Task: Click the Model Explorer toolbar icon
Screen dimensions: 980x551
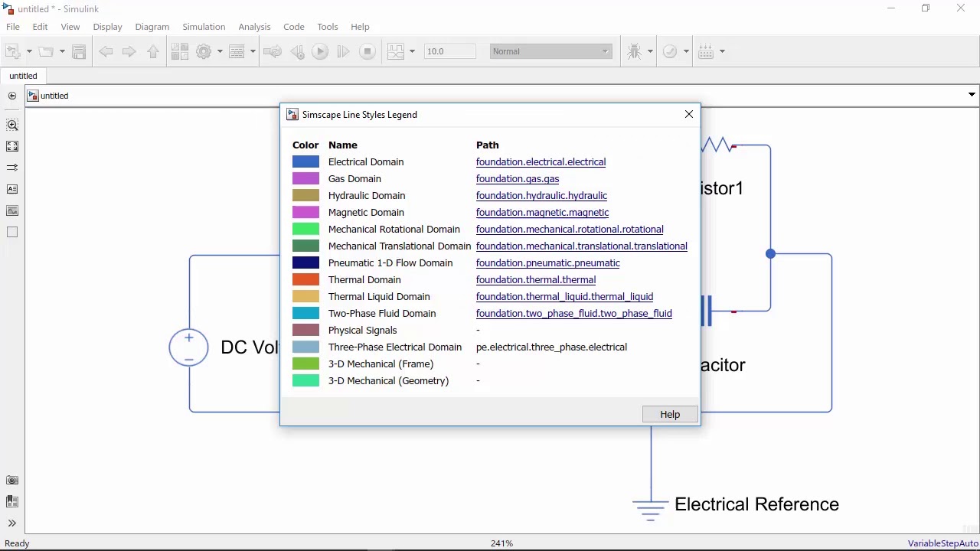Action: (x=237, y=51)
